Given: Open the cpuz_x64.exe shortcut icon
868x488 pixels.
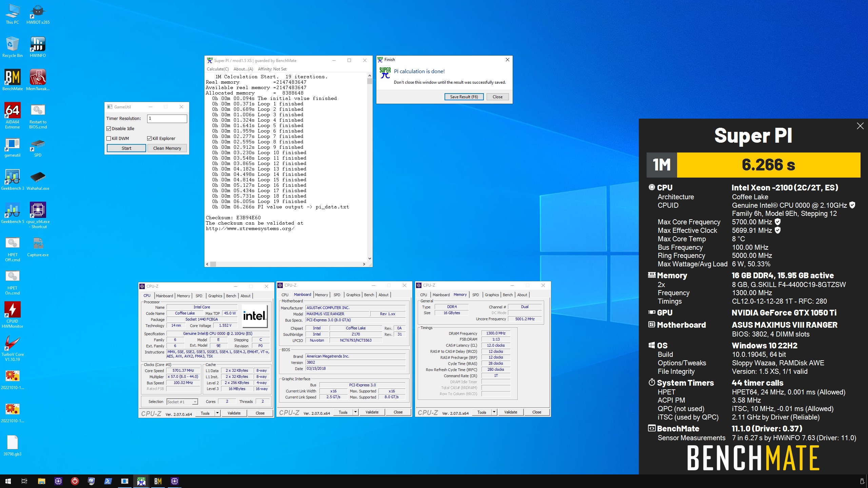Looking at the screenshot, I should click(x=38, y=216).
